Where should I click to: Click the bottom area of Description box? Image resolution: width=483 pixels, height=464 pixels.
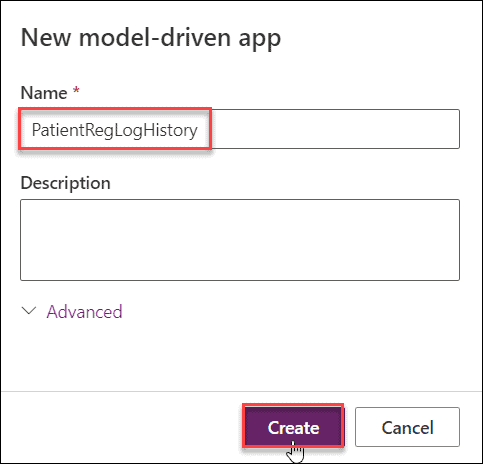[x=240, y=270]
